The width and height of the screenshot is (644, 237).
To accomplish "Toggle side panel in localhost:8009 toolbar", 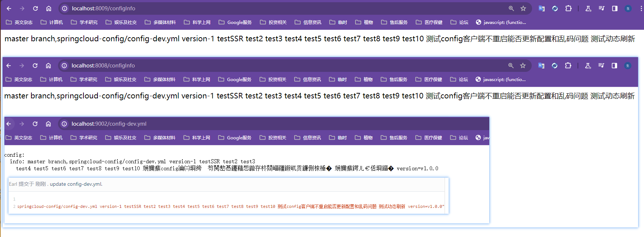I will (615, 8).
